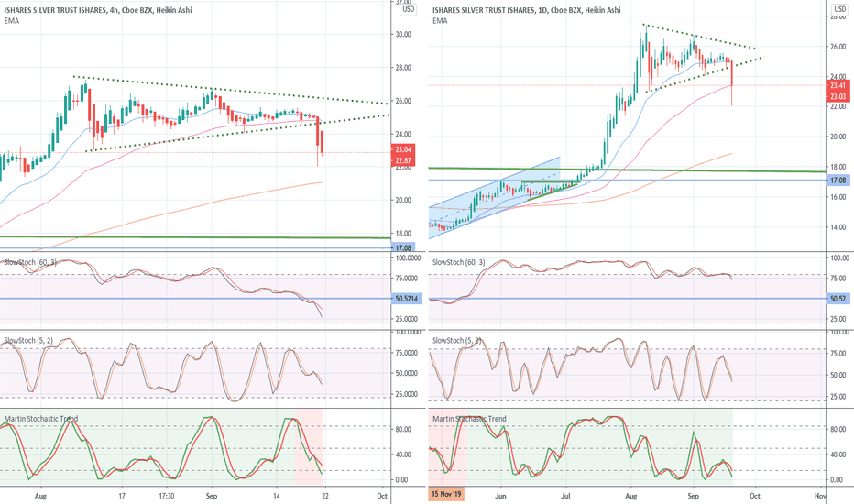854x504 pixels.
Task: Click the USD currency button on 1D chart
Action: tap(840, 9)
